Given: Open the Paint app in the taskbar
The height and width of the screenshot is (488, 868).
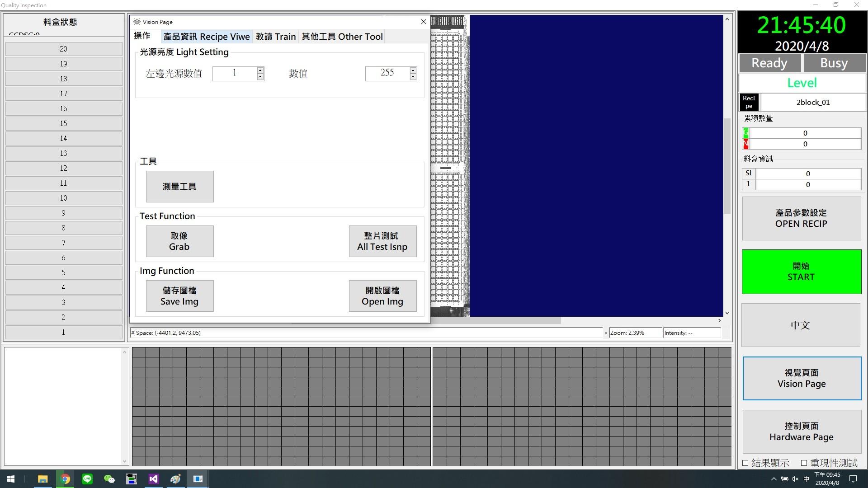Looking at the screenshot, I should click(175, 479).
